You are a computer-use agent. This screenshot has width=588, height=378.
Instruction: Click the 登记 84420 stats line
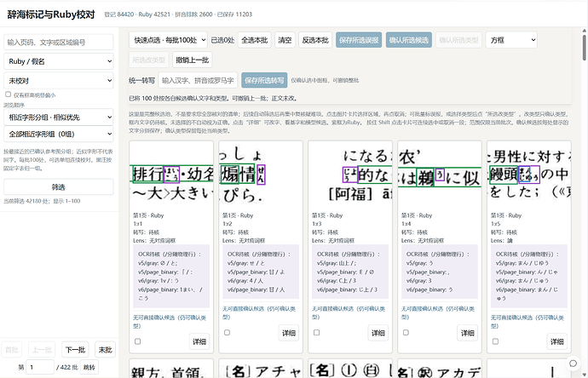178,14
